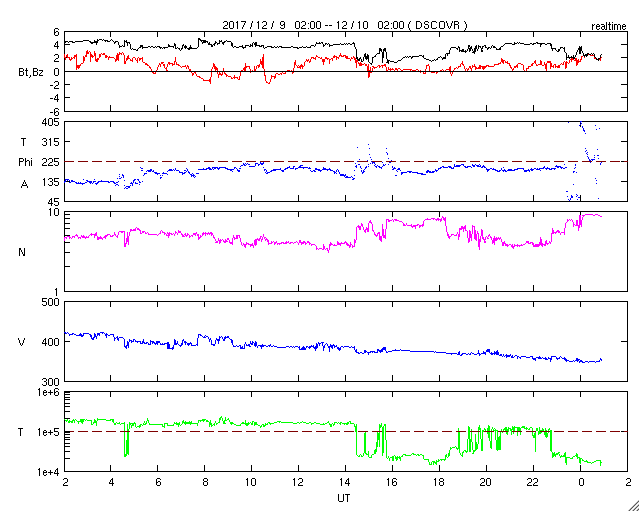Click the '1e+6' temperature tick value
Image resolution: width=640 pixels, height=512 pixels.
click(48, 392)
